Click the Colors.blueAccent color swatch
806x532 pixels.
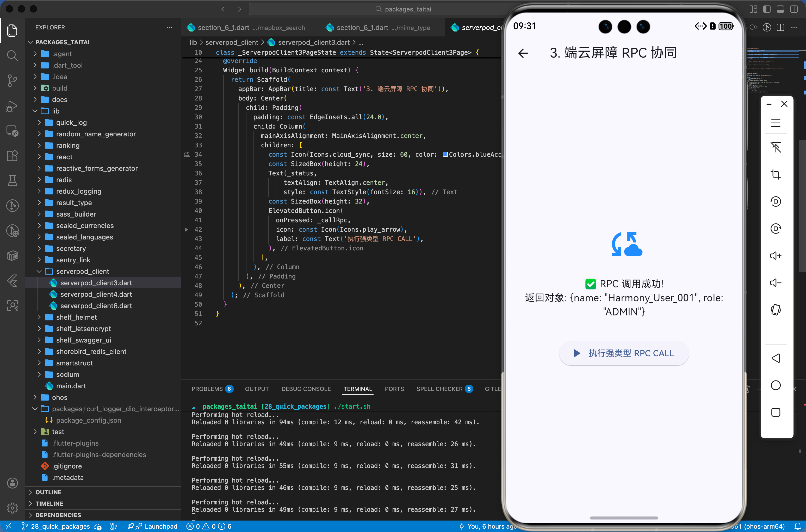click(445, 154)
